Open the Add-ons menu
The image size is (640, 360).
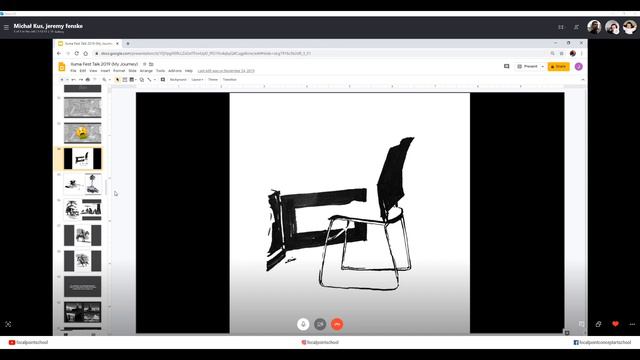pos(175,71)
